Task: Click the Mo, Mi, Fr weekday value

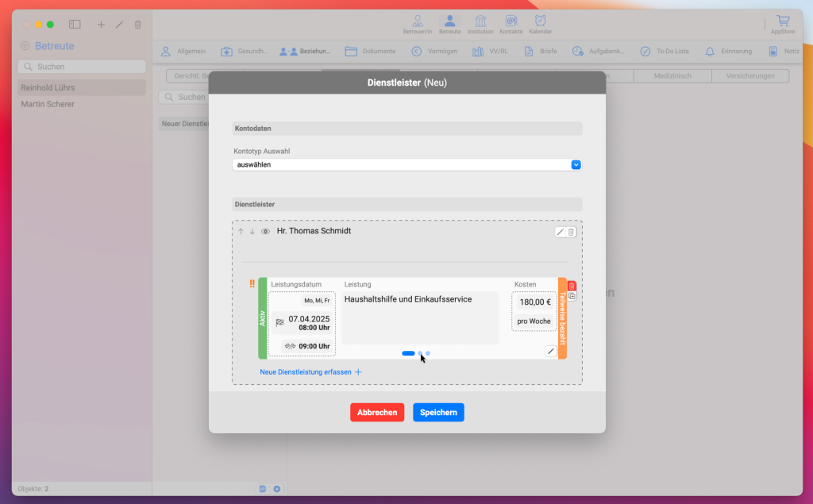Action: pos(317,301)
